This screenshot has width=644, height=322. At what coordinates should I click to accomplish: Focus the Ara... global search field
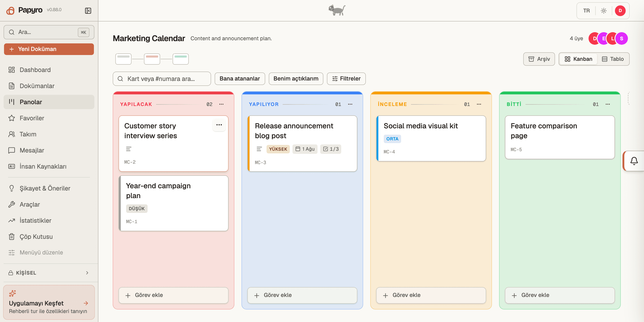[49, 32]
